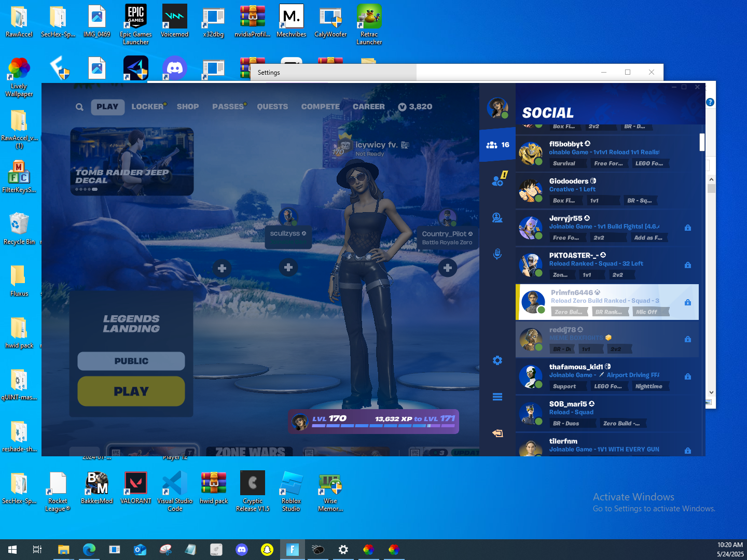Image resolution: width=747 pixels, height=560 pixels.
Task: Select the friends list tab showing 16
Action: [x=497, y=145]
